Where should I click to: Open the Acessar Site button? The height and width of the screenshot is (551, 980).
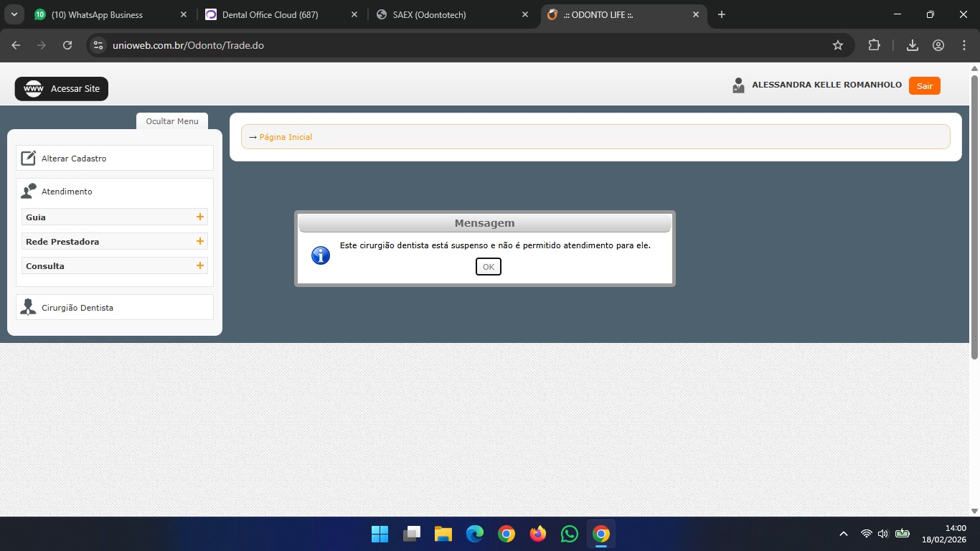[62, 89]
